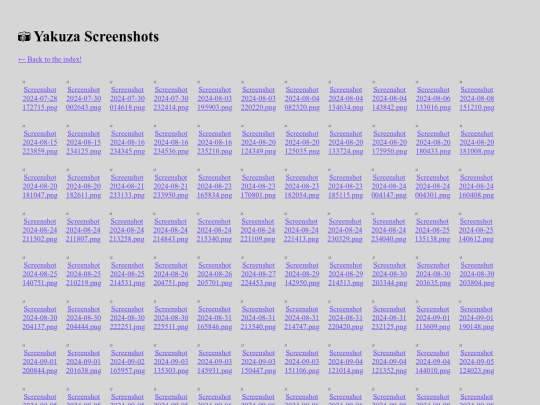
Task: Open Screenshot 2024-08-25 135138.png
Action: (433, 230)
